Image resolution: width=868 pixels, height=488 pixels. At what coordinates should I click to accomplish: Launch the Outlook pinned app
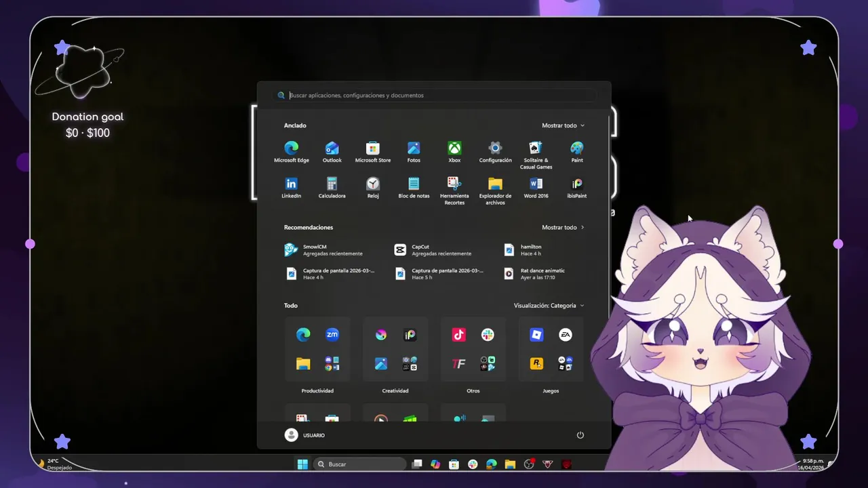coord(332,152)
